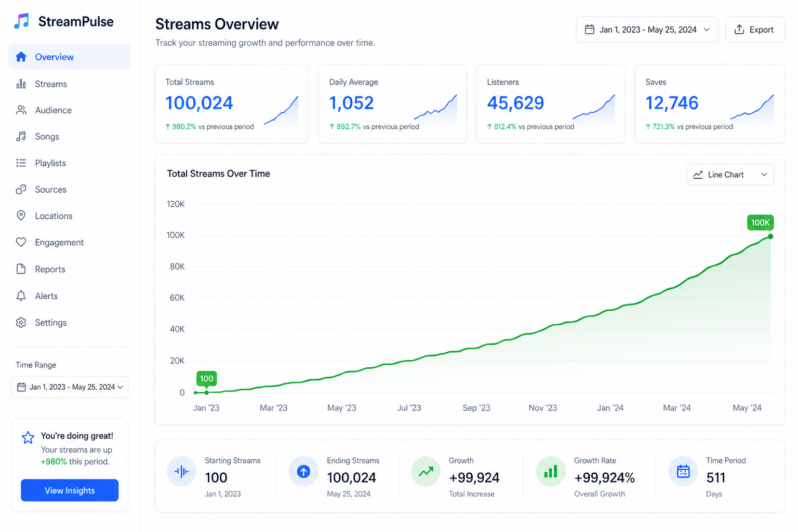The width and height of the screenshot is (798, 532).
Task: Click the Saves value 12,746
Action: (672, 103)
